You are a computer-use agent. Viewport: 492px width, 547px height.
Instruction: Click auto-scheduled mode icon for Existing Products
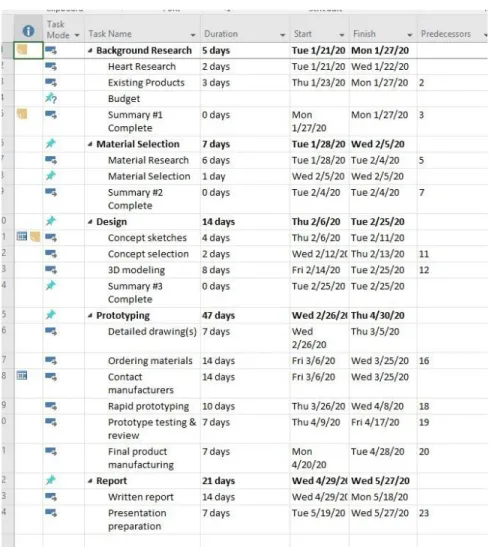pos(51,83)
